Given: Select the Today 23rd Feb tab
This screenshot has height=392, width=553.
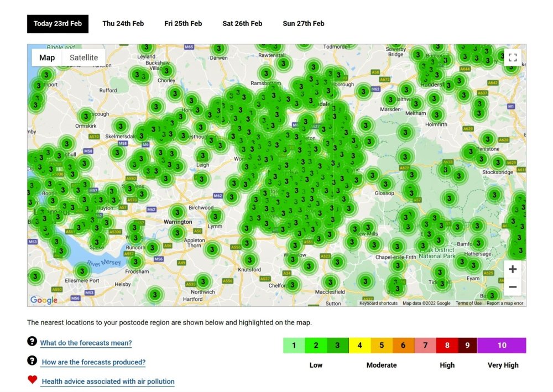Looking at the screenshot, I should pos(58,24).
